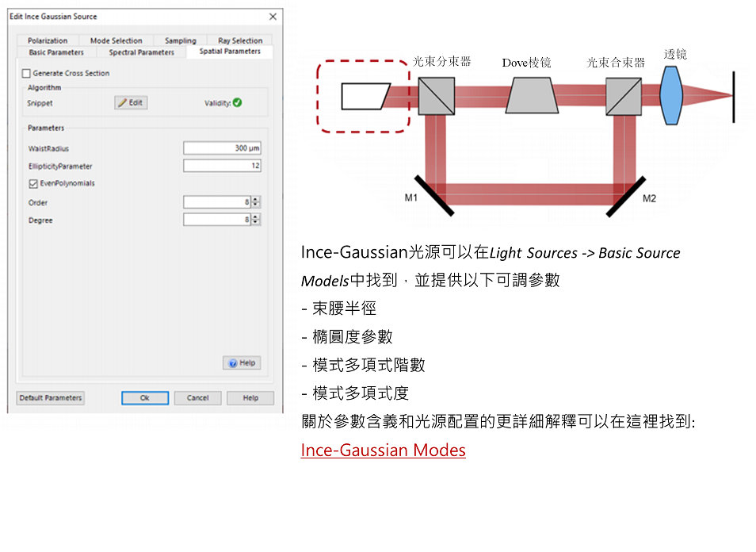This screenshot has width=756, height=552.
Task: Click the Order value spinner arrows
Action: pos(257,202)
